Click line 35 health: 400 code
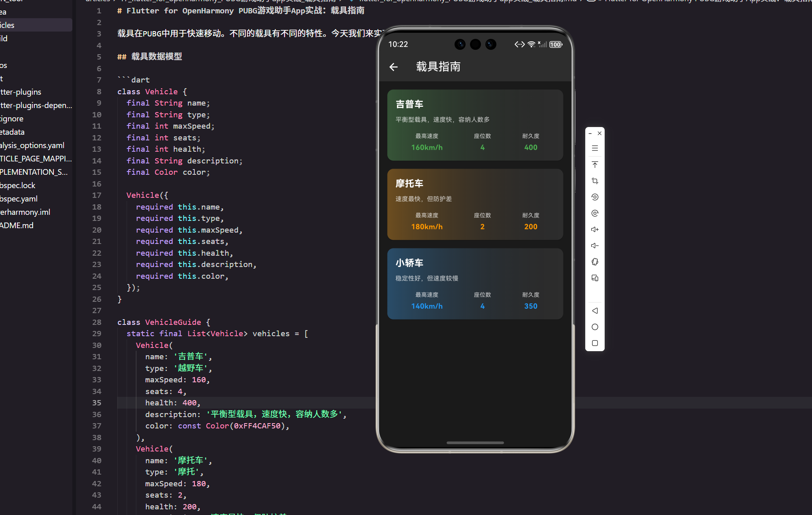Viewport: 812px width, 515px height. coord(173,403)
